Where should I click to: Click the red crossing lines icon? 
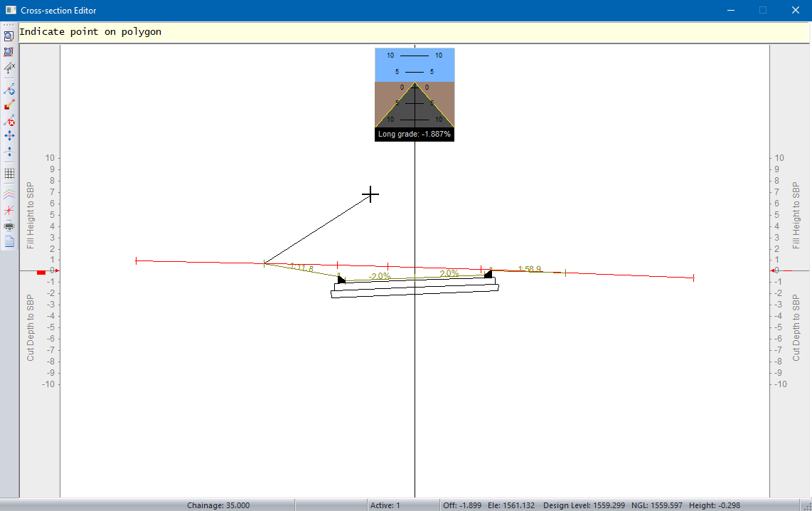pyautogui.click(x=9, y=210)
